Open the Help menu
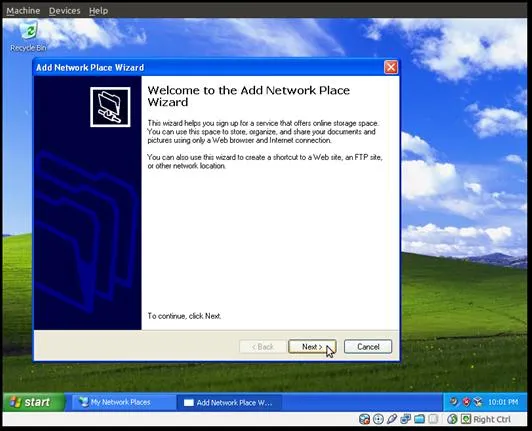This screenshot has width=532, height=431. (x=98, y=11)
